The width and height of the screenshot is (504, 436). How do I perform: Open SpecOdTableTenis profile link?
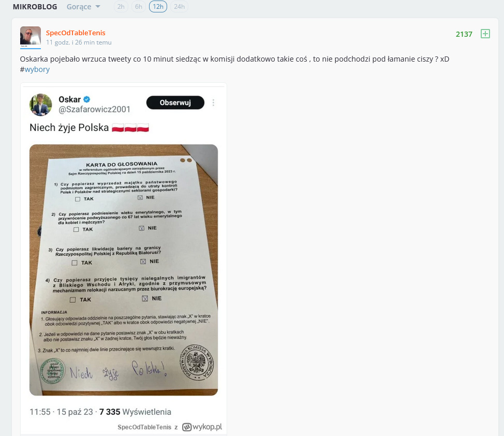click(76, 33)
